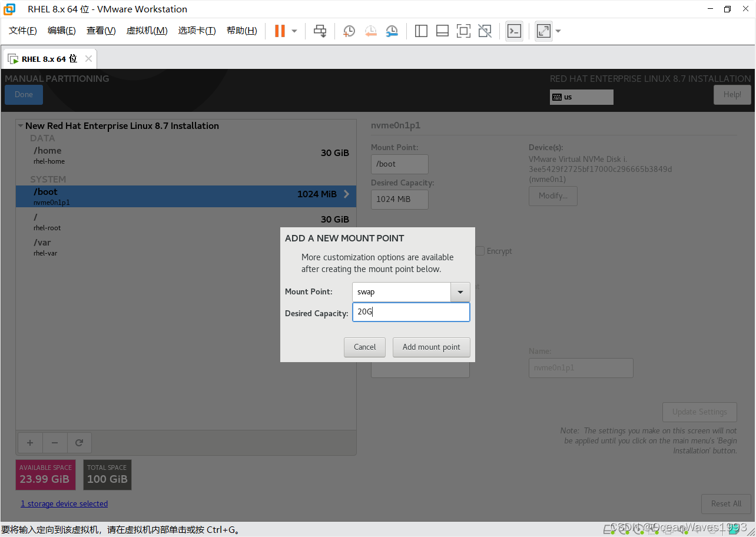Click the Reset All button

click(x=726, y=504)
